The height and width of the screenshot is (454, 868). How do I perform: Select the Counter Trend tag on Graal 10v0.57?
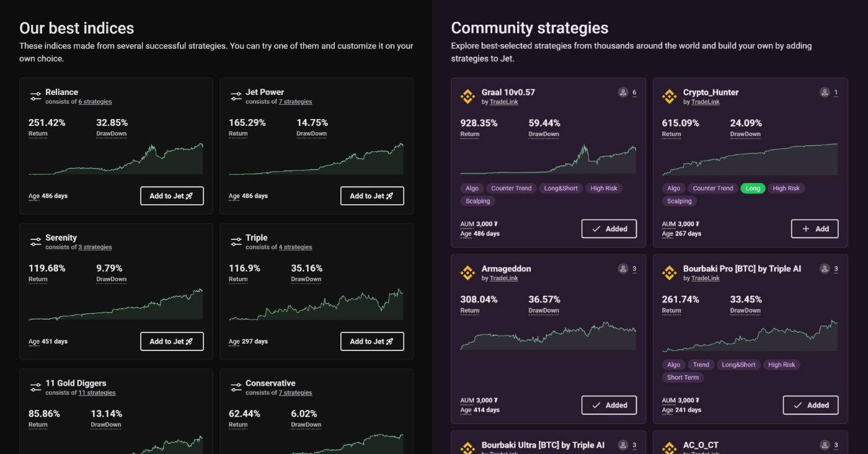point(511,189)
